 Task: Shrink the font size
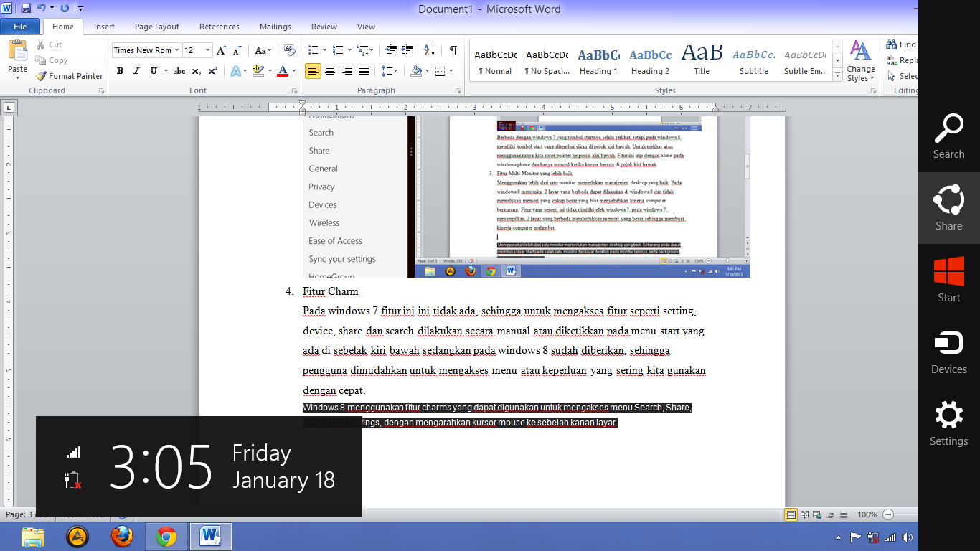point(237,50)
